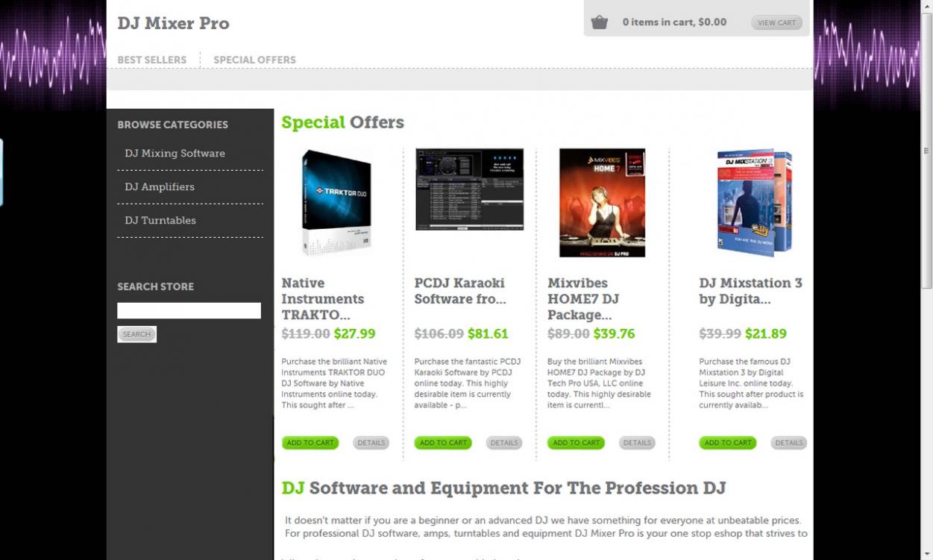
Task: Click the PCDJ Karaoki product description text
Action: 468,383
